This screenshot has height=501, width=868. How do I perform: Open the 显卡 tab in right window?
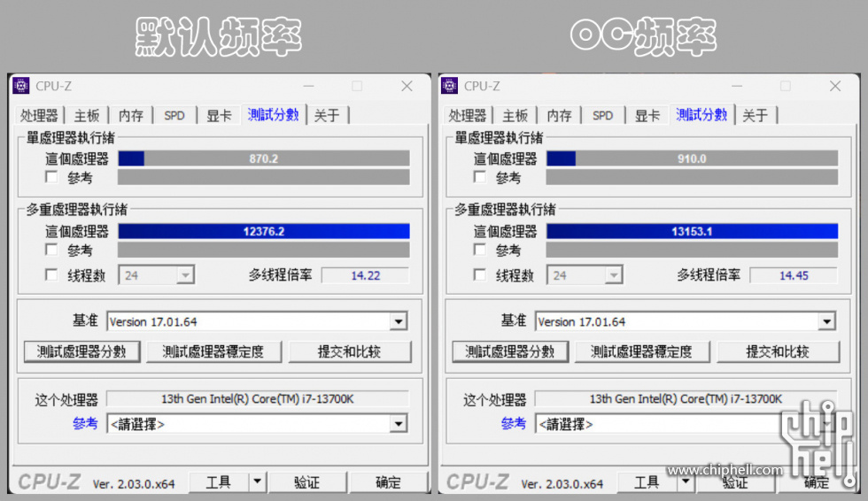[647, 116]
